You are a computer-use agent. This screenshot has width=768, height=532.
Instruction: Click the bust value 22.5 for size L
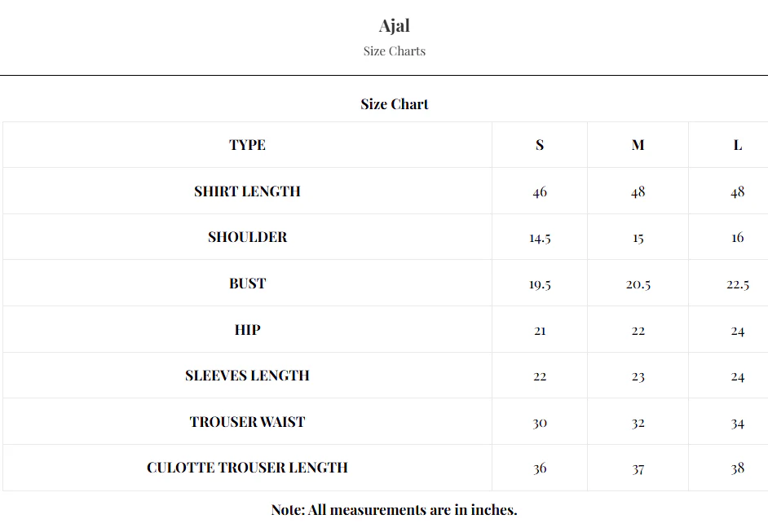point(738,284)
